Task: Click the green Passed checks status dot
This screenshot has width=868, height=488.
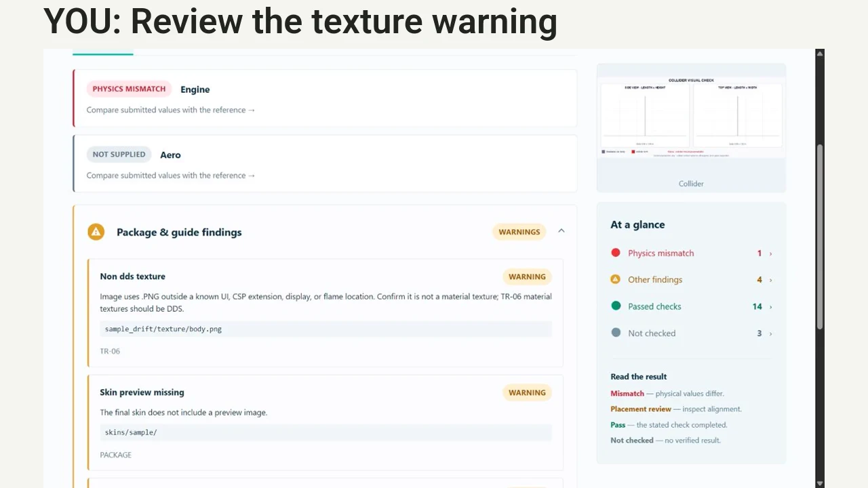Action: coord(616,306)
